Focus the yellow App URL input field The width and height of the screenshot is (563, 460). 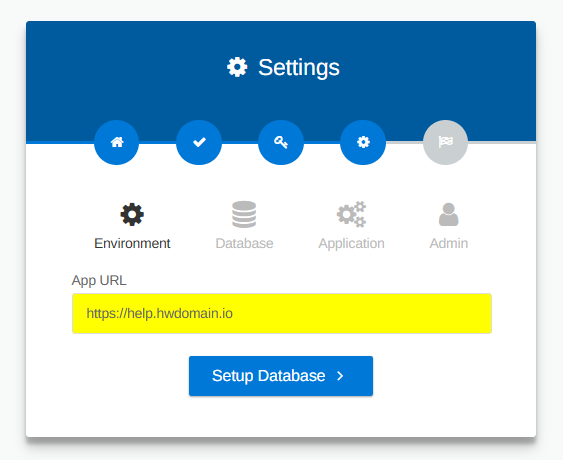pyautogui.click(x=282, y=313)
